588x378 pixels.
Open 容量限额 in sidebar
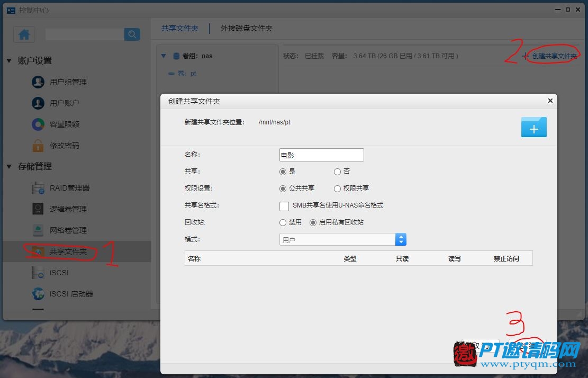point(65,124)
